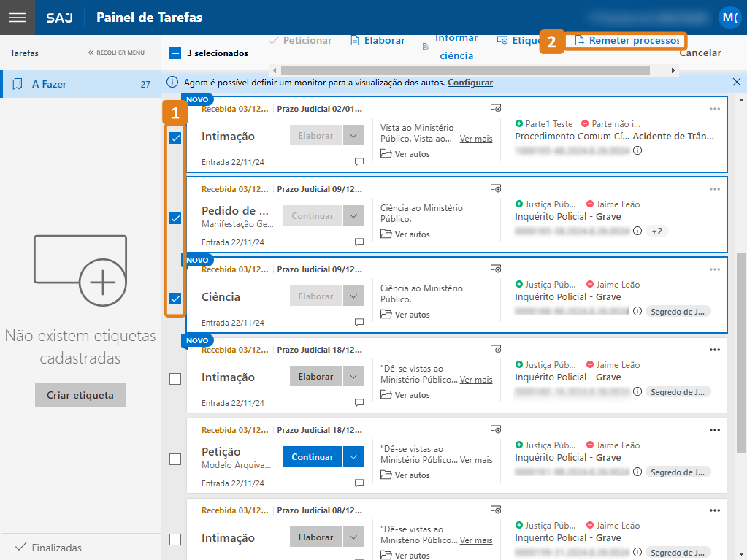Viewport: 747px width, 560px height.
Task: Click the card tag icon atop Petição card
Action: (496, 429)
